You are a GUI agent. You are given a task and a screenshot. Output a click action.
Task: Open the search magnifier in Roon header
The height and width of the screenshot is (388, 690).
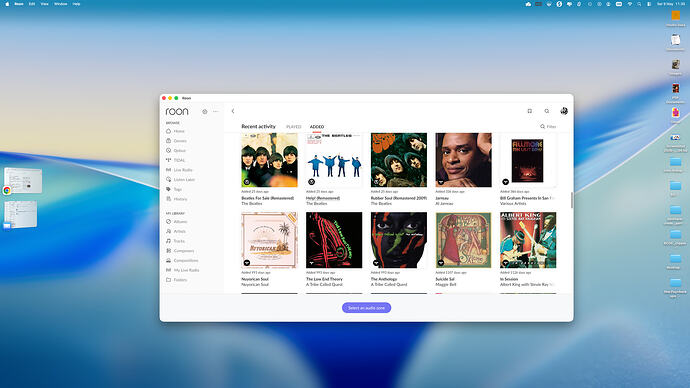(547, 111)
